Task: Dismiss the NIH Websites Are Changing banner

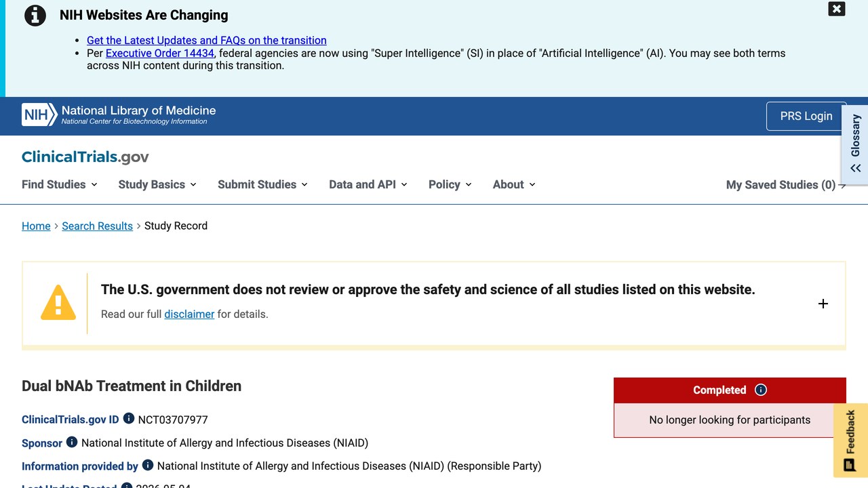Action: pyautogui.click(x=837, y=9)
